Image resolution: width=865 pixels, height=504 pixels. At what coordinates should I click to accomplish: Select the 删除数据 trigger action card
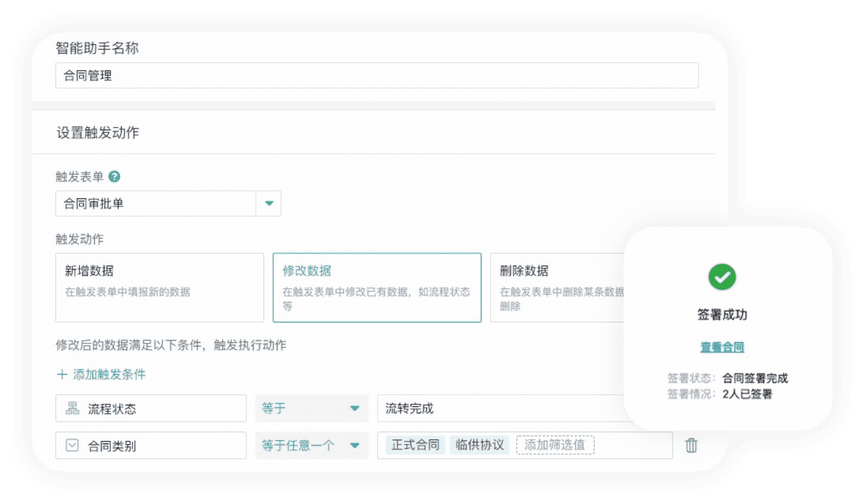click(x=557, y=288)
